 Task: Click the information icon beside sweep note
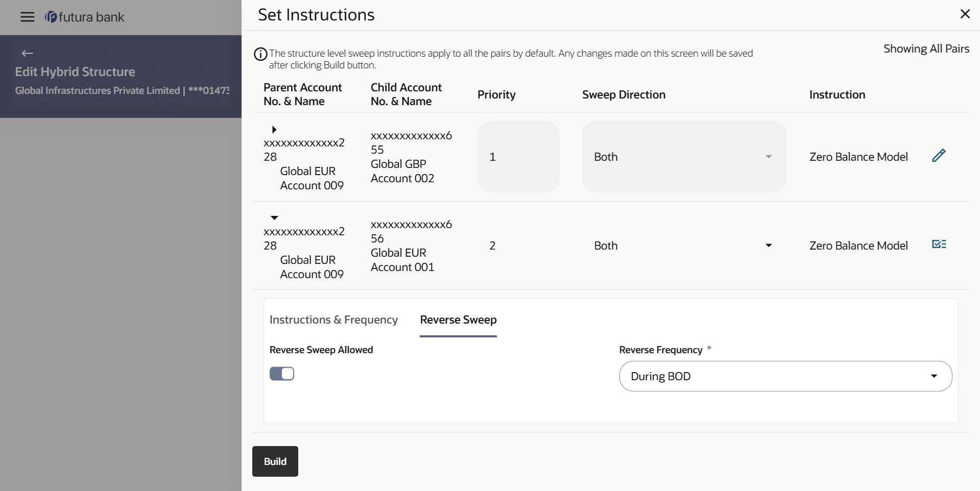[260, 54]
